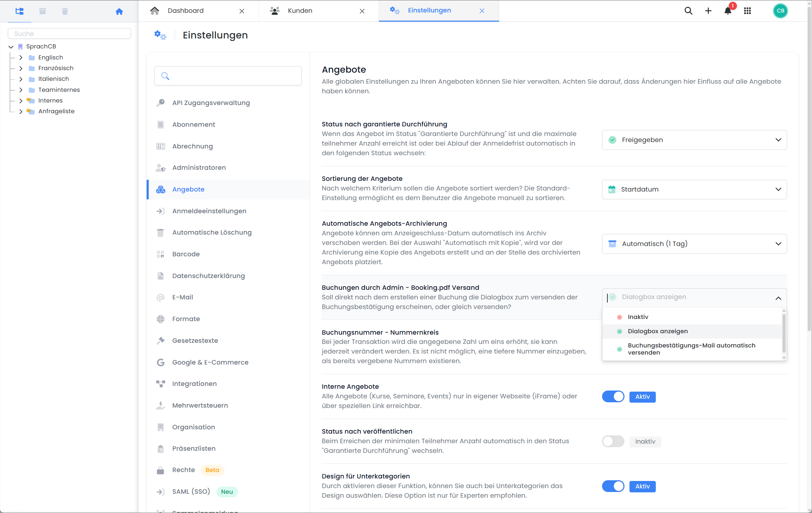The height and width of the screenshot is (513, 812).
Task: Select the Dashboard tab
Action: [x=186, y=10]
